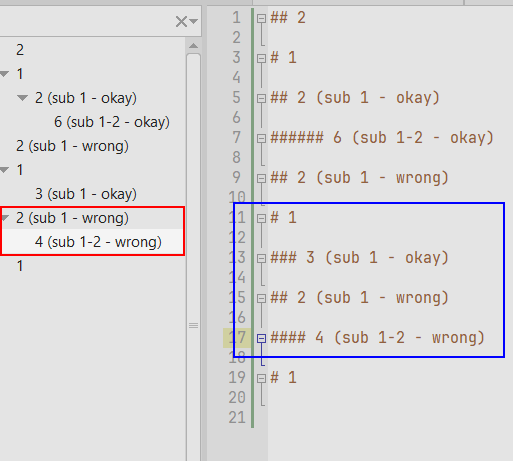Fold the '#### 4' heading on line 17
Image resolution: width=513 pixels, height=461 pixels.
(262, 338)
